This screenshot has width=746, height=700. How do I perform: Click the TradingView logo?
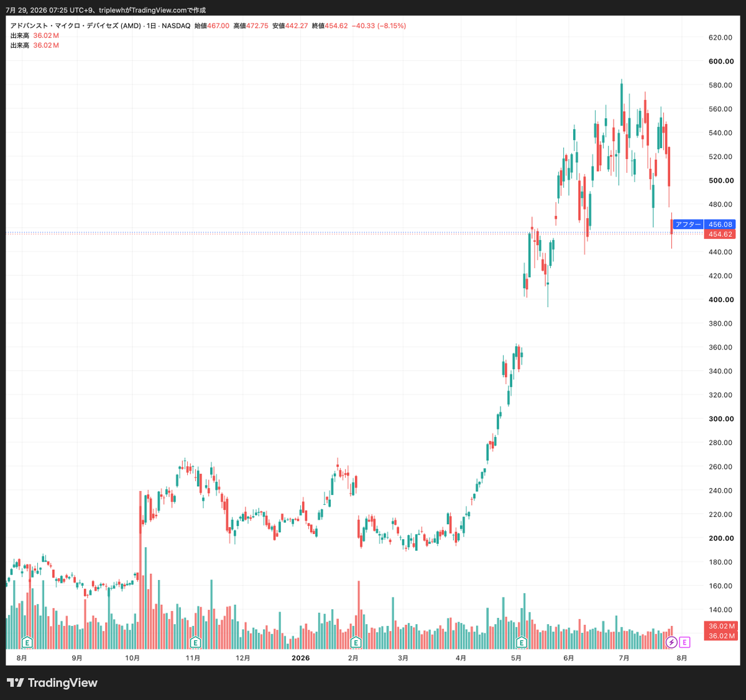[53, 683]
